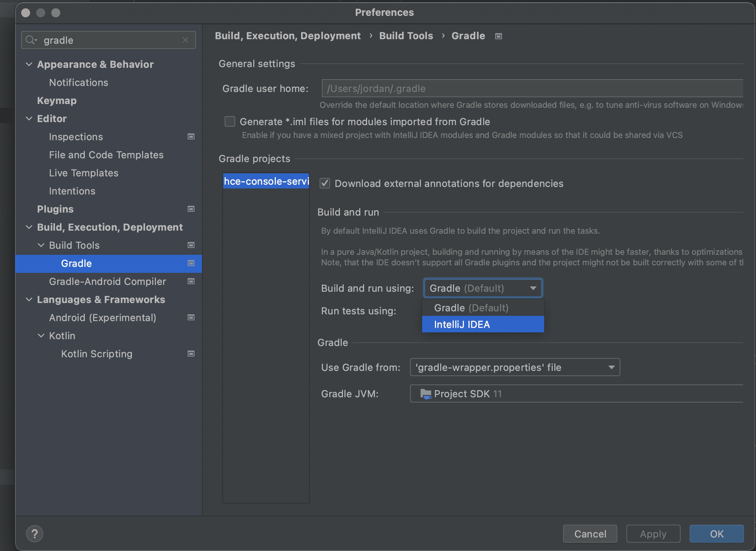The height and width of the screenshot is (551, 756).
Task: Open the Gradle JVM selector
Action: coord(577,394)
